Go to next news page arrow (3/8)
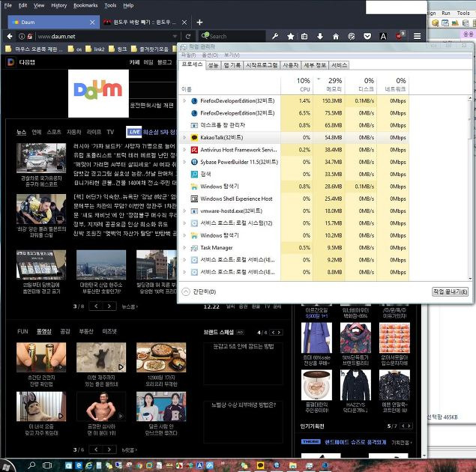Viewport: 476px width, 472px height. (109, 306)
